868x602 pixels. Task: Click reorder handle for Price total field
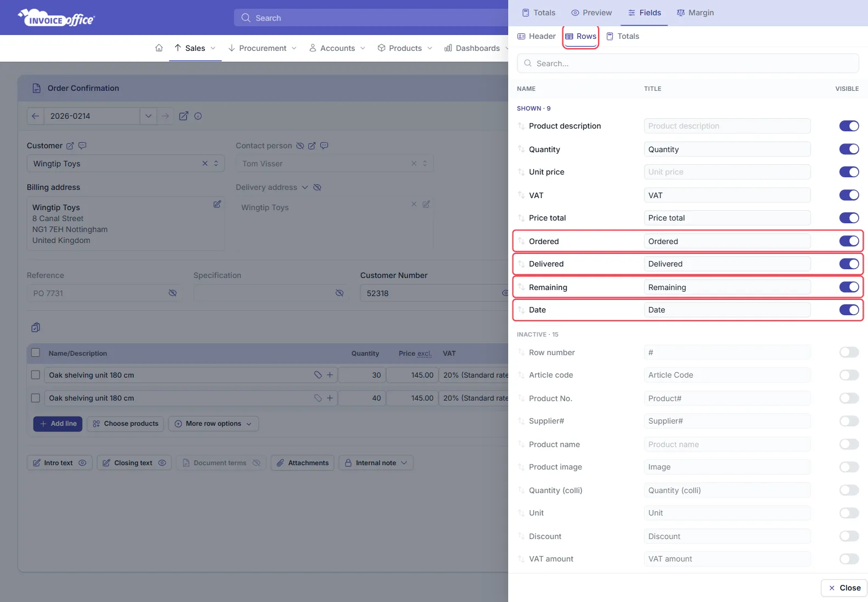[x=521, y=218]
